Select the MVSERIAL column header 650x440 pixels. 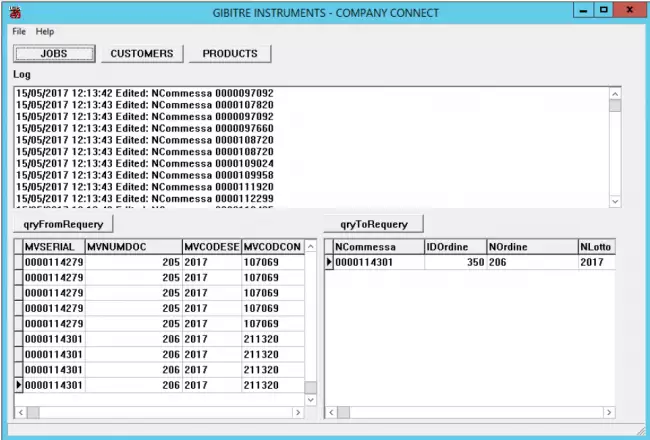53,246
